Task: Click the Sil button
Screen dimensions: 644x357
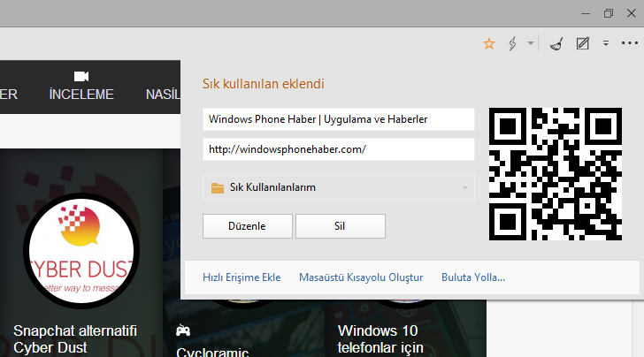Action: pos(340,226)
